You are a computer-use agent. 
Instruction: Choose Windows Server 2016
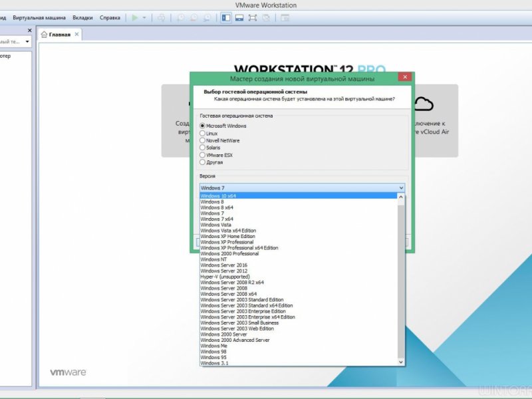click(x=298, y=265)
